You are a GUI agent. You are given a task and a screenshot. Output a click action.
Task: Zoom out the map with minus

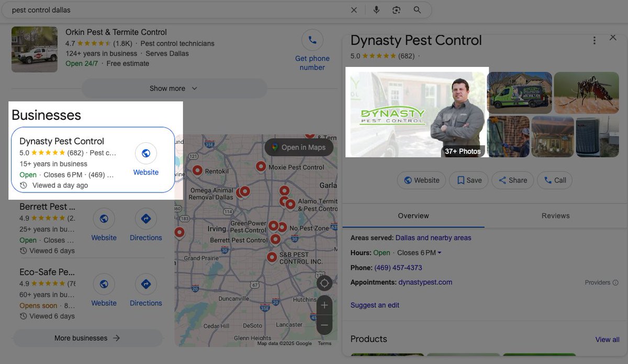(324, 325)
